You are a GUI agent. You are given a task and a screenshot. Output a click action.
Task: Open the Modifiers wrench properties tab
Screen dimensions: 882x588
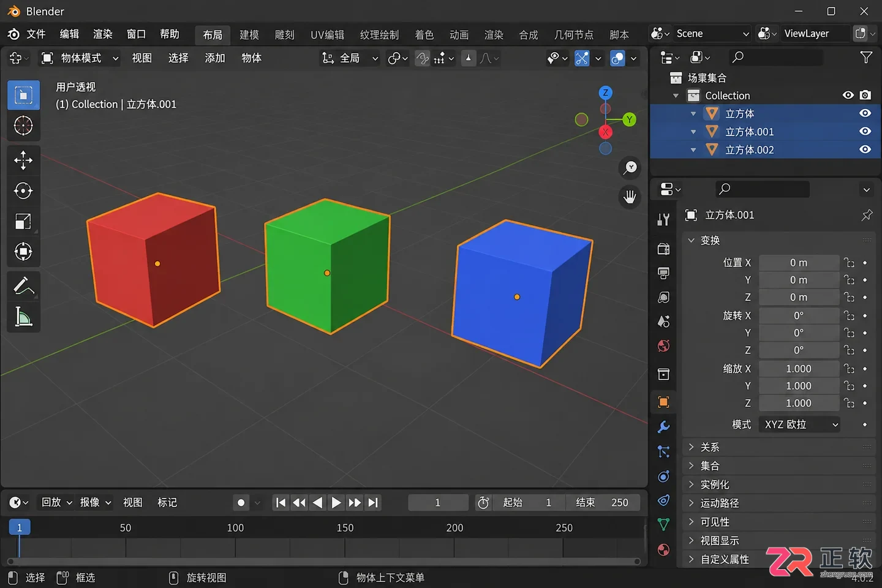(x=663, y=426)
